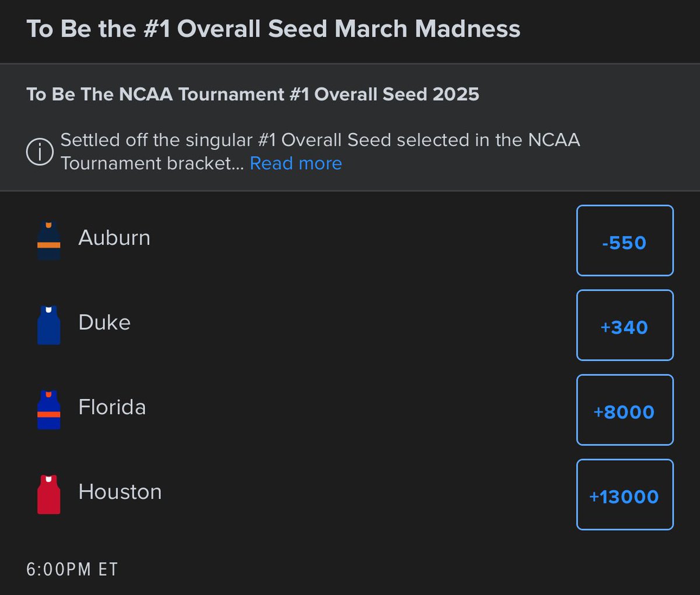Click the 'Tournament bracket' text line
The image size is (700, 595).
click(x=146, y=164)
